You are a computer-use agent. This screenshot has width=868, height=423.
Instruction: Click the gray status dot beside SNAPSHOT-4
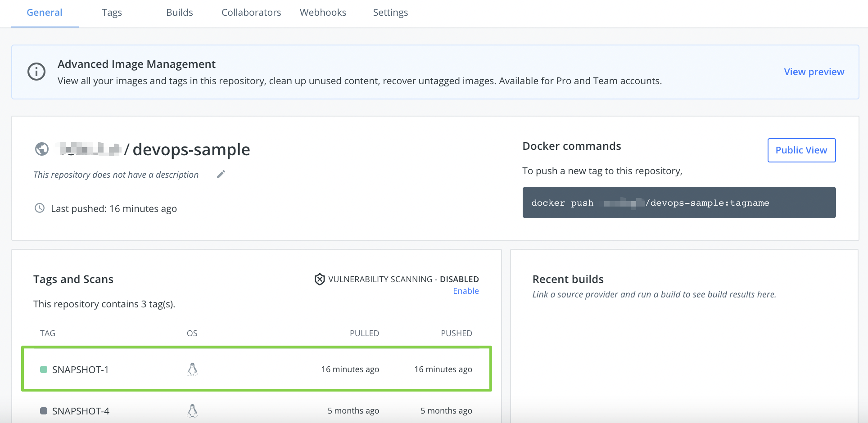tap(43, 410)
